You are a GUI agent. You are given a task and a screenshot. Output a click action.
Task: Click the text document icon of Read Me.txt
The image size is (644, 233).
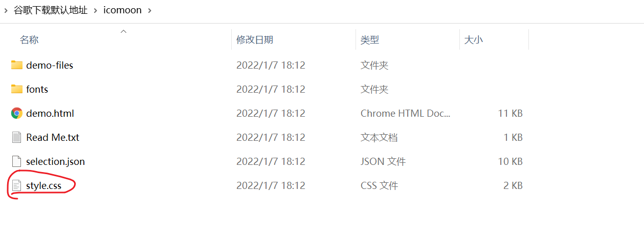point(17,137)
